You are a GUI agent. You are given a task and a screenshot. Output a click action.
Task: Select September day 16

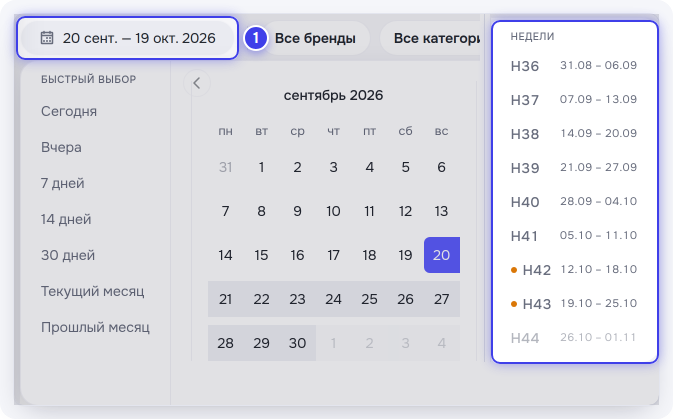point(297,255)
